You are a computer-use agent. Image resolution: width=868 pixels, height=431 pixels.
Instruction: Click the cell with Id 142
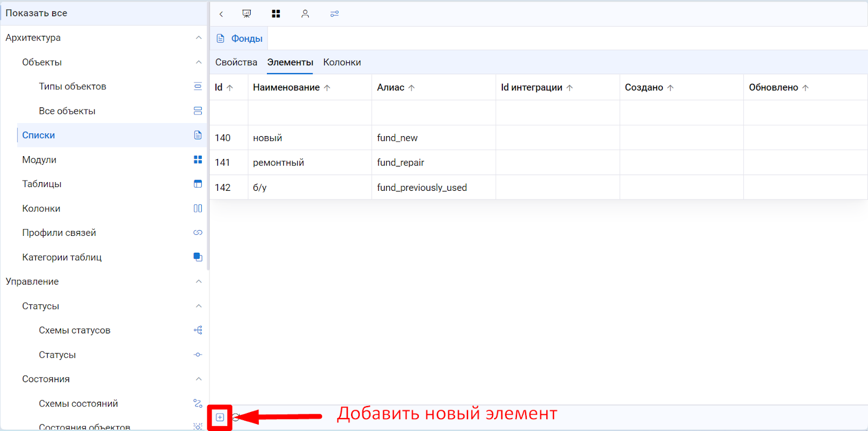(229, 187)
